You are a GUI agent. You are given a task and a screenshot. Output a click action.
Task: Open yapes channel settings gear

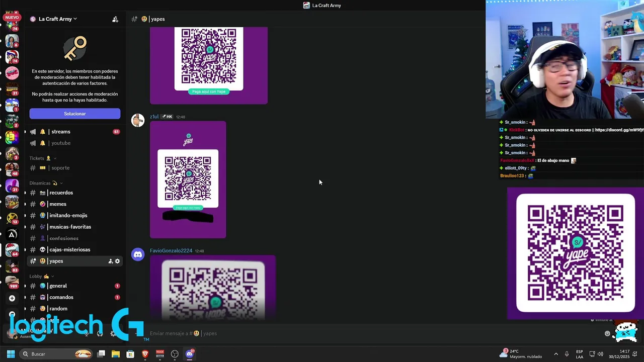coord(118,261)
